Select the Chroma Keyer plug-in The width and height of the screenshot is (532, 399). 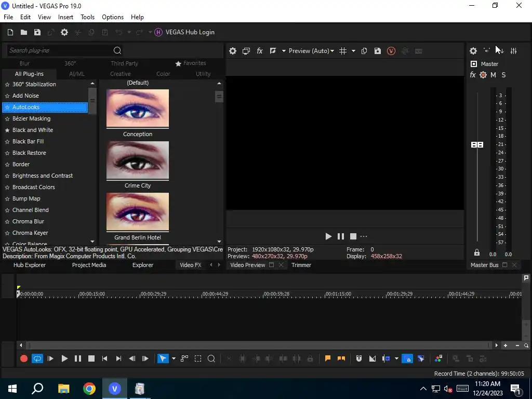30,233
